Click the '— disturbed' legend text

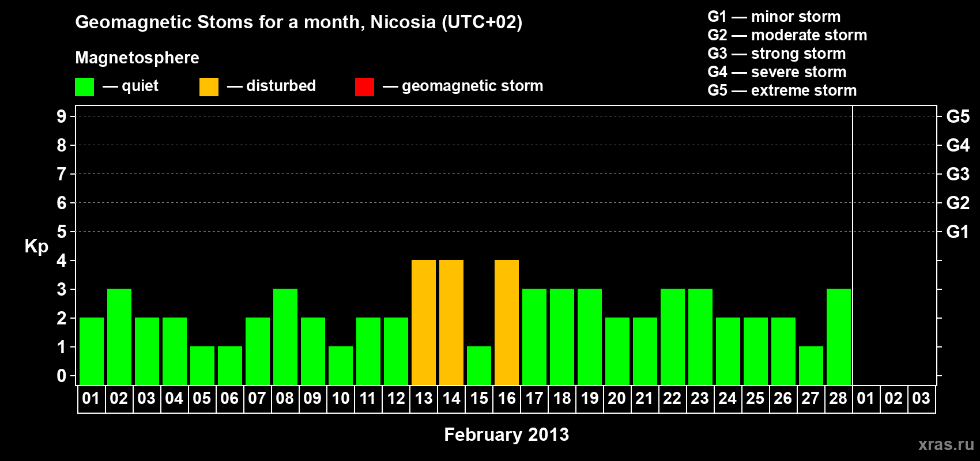click(272, 86)
